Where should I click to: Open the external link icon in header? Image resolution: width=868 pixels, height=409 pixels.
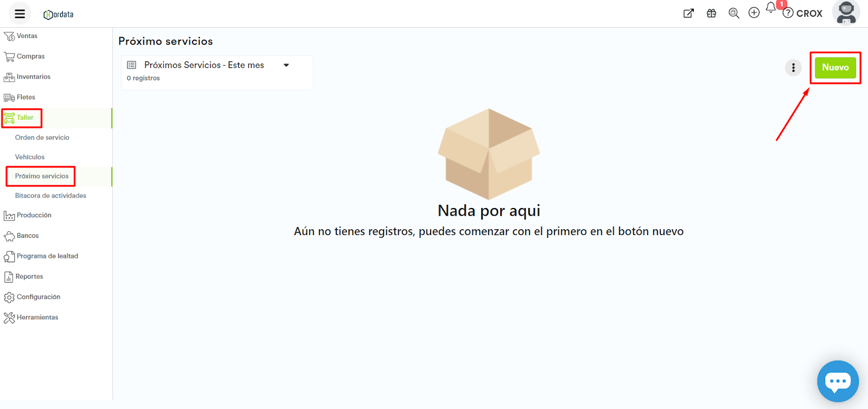[688, 14]
